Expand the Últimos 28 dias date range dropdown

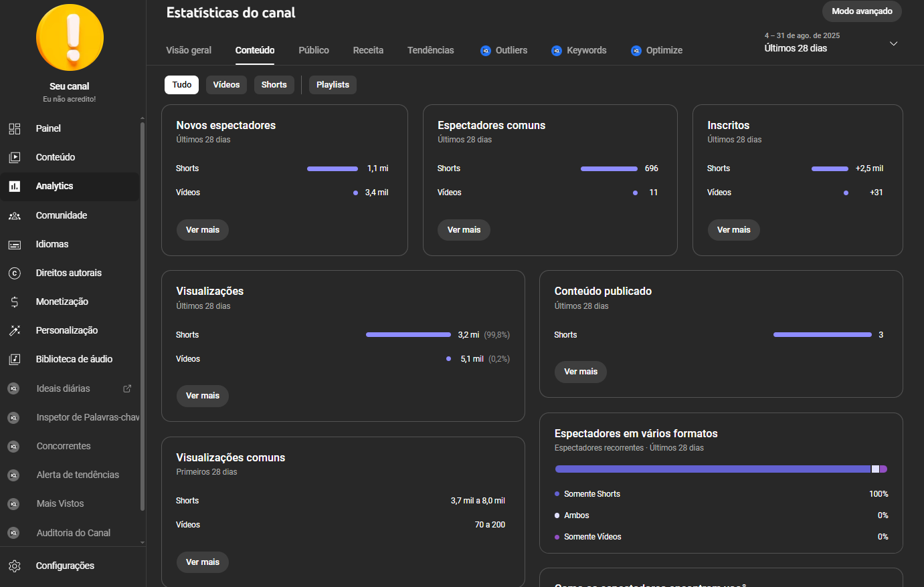pyautogui.click(x=893, y=43)
